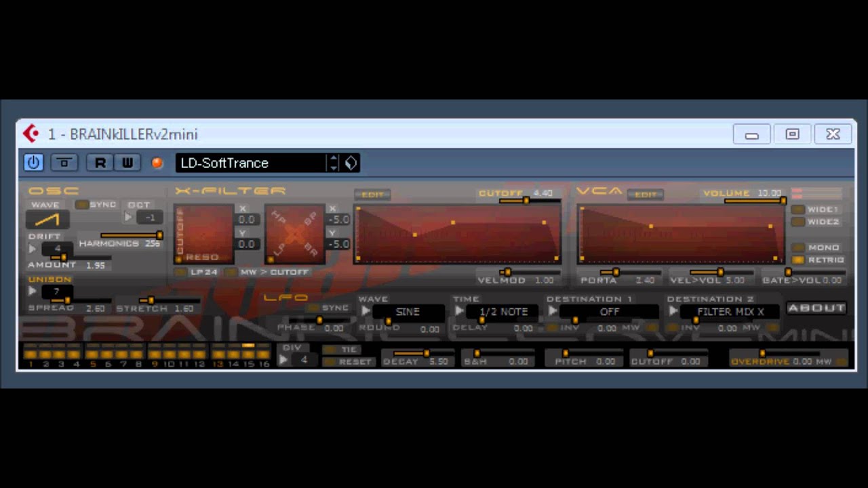This screenshot has width=868, height=488.
Task: Click the filter CUTOFF slider handle
Action: tap(526, 201)
